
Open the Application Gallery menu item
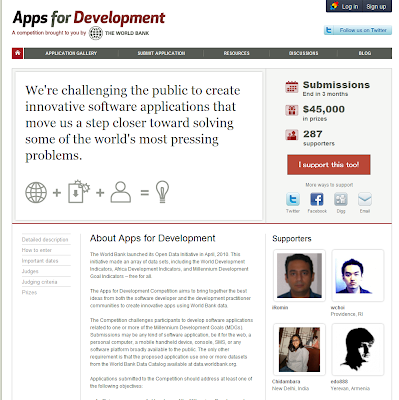click(71, 53)
